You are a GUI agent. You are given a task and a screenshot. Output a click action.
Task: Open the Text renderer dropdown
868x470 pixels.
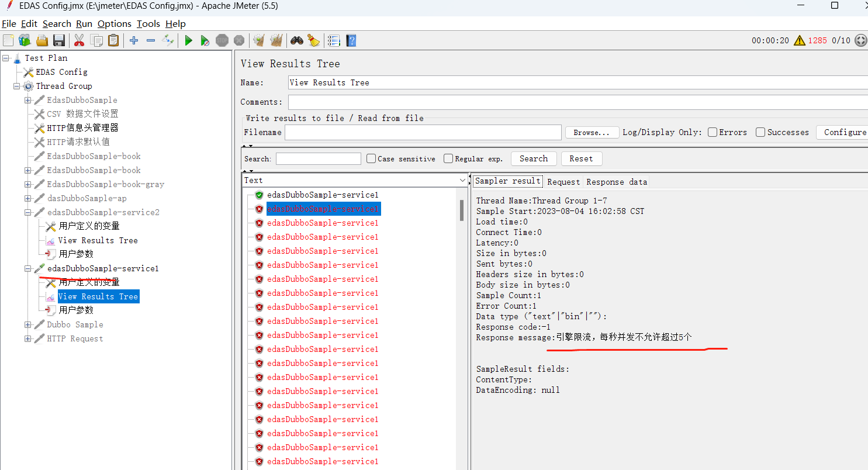tap(462, 180)
